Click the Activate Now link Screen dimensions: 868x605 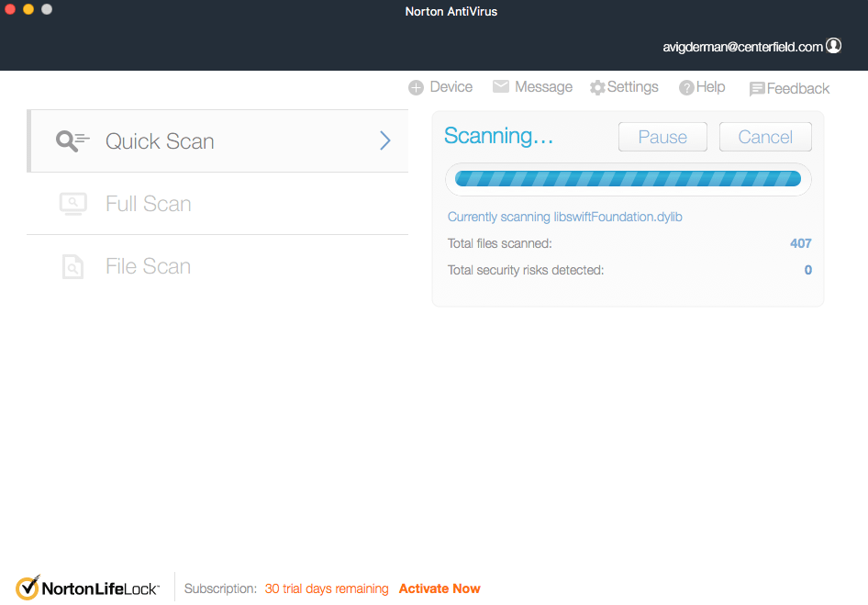(440, 588)
